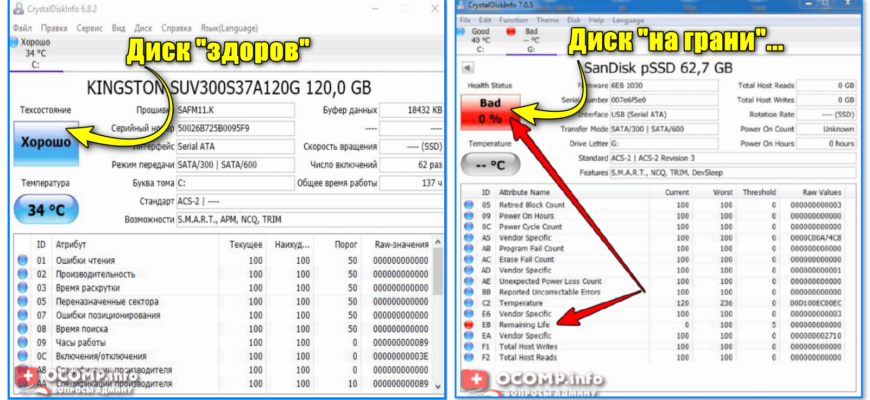This screenshot has height=400, width=870.
Task: Click the CrystalDiskInfo 7.0.5 title bar app icon
Action: point(461,6)
